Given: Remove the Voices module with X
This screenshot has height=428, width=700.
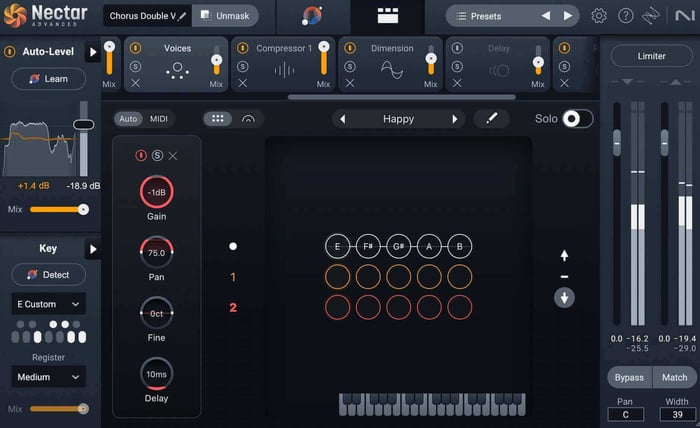Looking at the screenshot, I should tap(136, 83).
